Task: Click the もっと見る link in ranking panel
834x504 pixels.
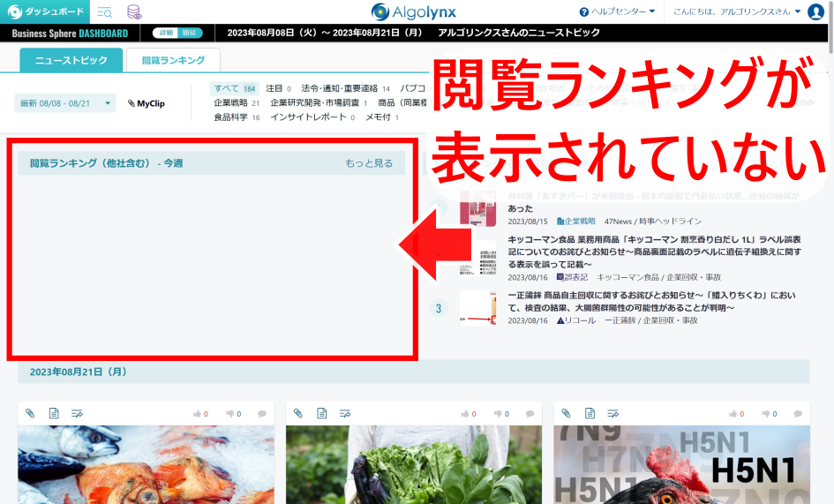Action: coord(369,163)
